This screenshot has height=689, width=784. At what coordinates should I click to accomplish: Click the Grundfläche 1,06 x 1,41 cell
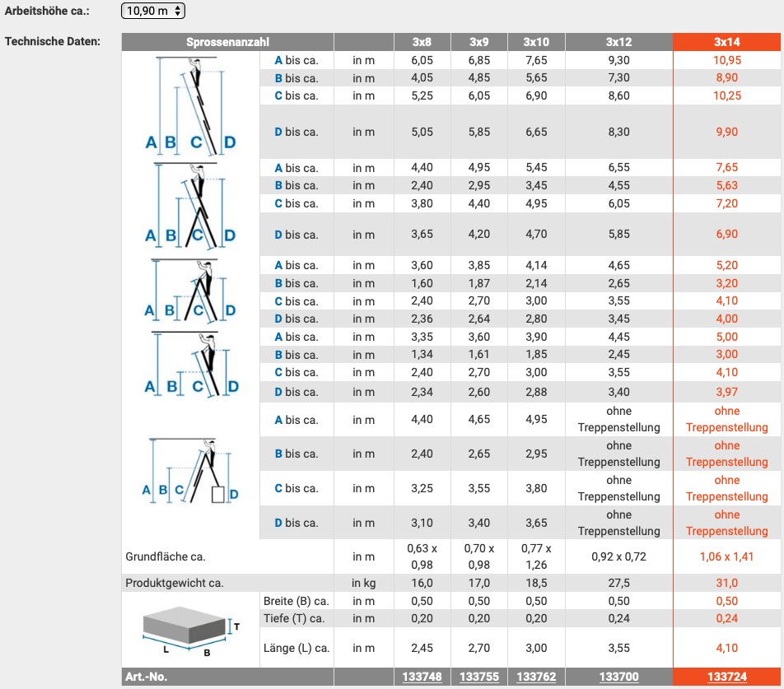tap(726, 556)
